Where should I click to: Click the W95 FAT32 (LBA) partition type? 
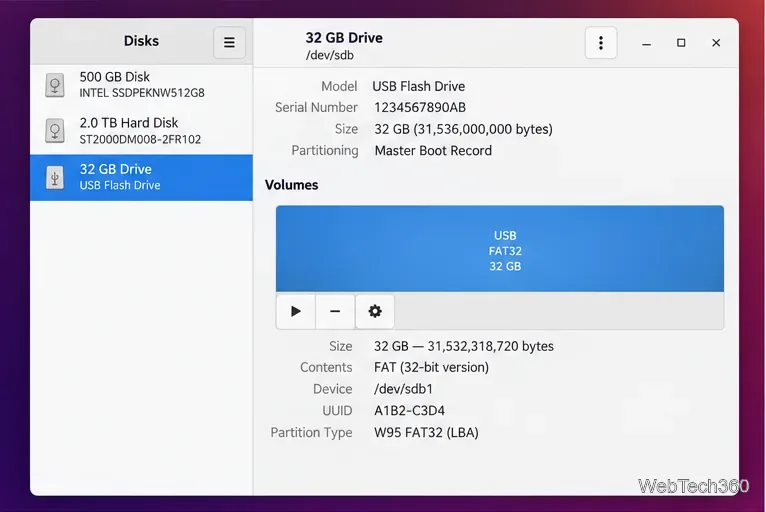(426, 432)
